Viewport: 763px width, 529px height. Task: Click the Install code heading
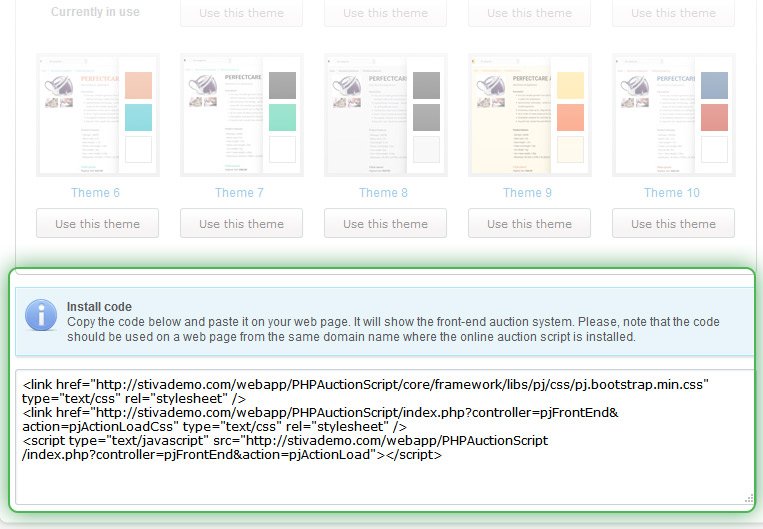pos(99,307)
